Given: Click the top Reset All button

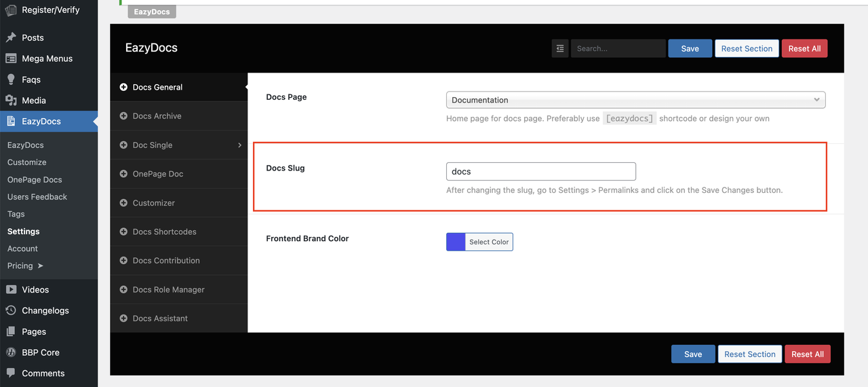Looking at the screenshot, I should pyautogui.click(x=805, y=48).
